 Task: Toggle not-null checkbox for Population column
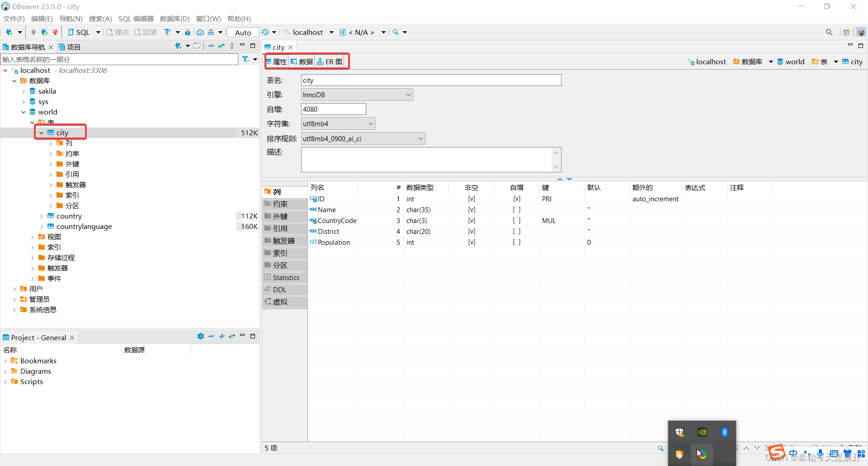[472, 243]
